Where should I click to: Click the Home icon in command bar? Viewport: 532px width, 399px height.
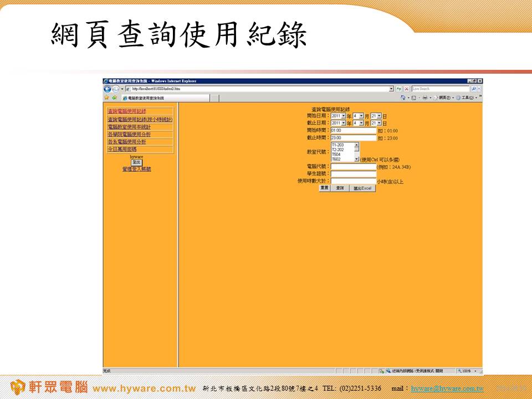click(x=404, y=98)
